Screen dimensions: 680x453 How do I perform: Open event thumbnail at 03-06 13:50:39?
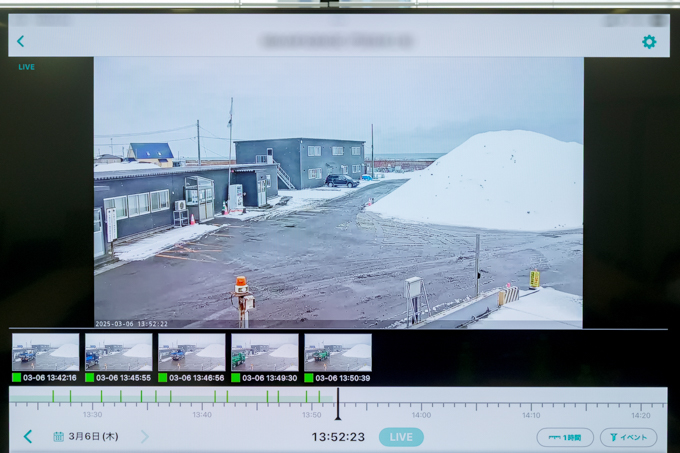[x=337, y=353]
